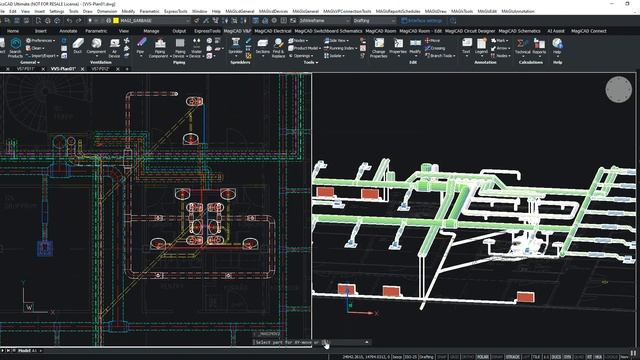Toggle ORTHO mode in status bar
The image size is (640, 360).
[x=468, y=357]
